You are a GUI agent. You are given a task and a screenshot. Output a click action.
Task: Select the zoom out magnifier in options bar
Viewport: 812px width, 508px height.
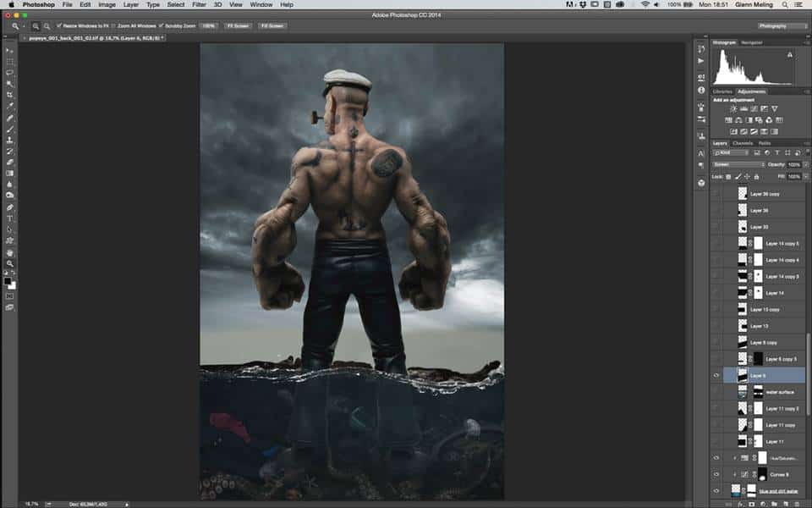coord(47,26)
